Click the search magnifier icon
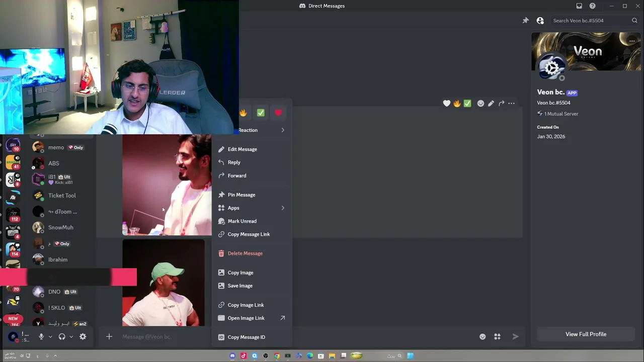The image size is (644, 362). (634, 21)
